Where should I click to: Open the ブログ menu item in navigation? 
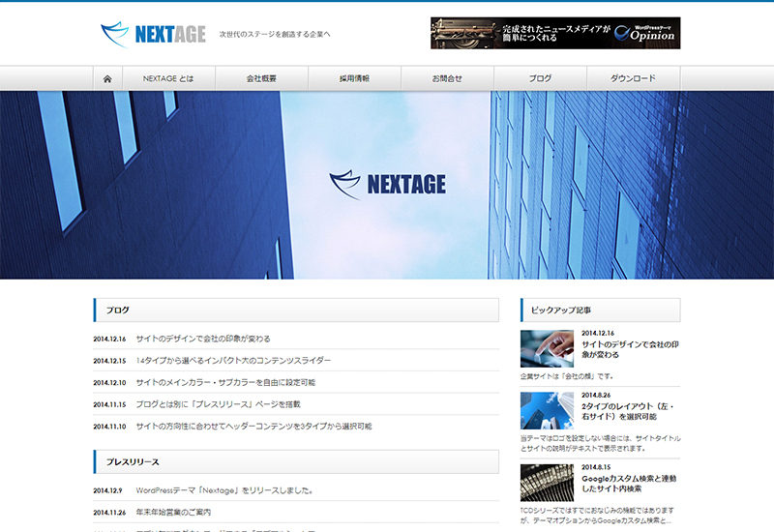pyautogui.click(x=540, y=79)
